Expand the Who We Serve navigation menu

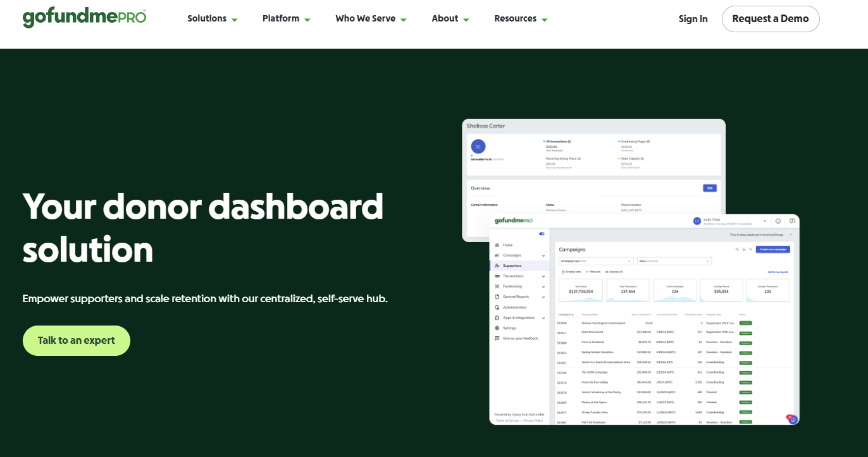click(371, 18)
